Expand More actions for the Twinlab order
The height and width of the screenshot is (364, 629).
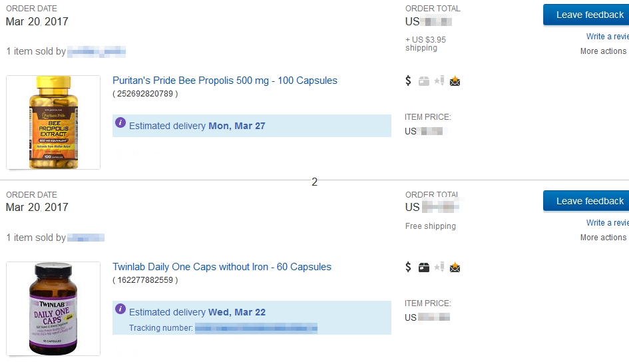603,238
